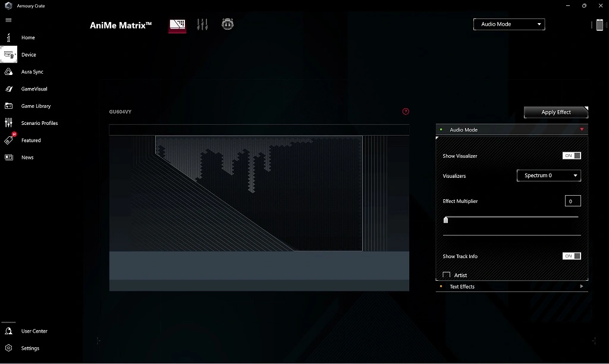Click the Armoury Crate logo icon

[x=8, y=6]
